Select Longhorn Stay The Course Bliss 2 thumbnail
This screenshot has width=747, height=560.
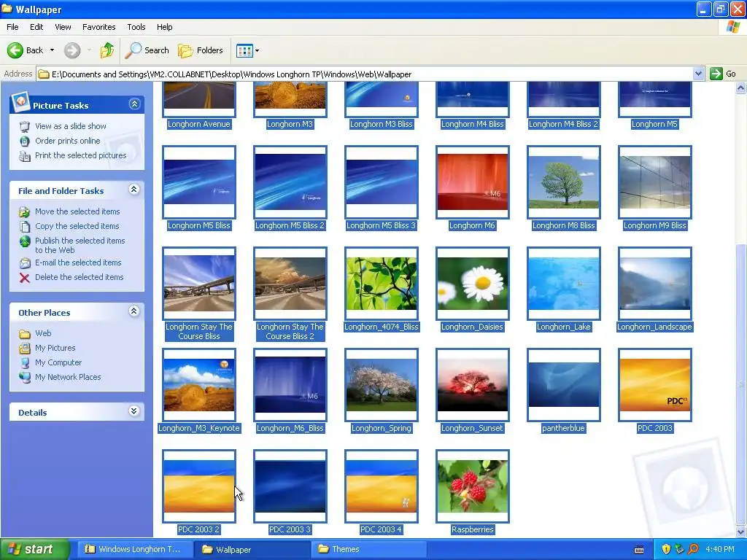tap(290, 284)
